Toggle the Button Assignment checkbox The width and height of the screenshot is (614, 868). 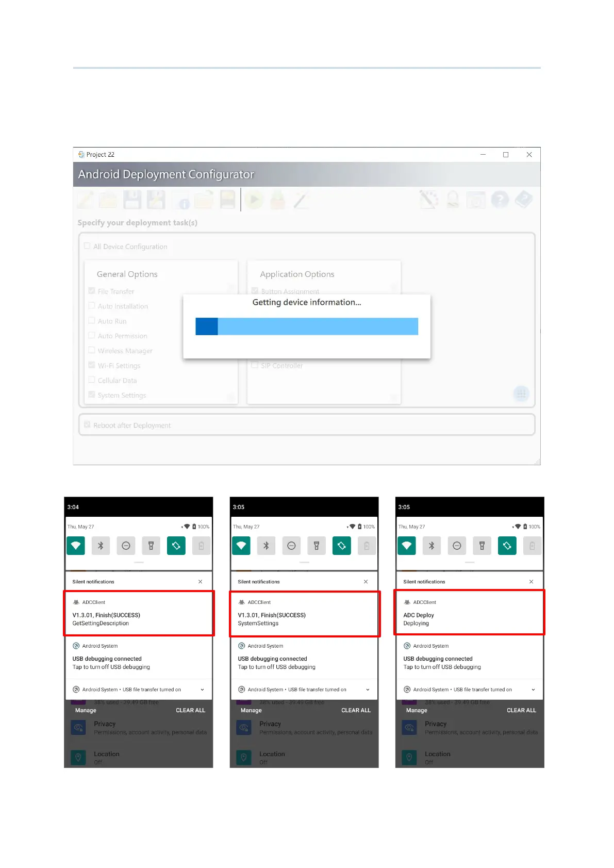[x=255, y=291]
